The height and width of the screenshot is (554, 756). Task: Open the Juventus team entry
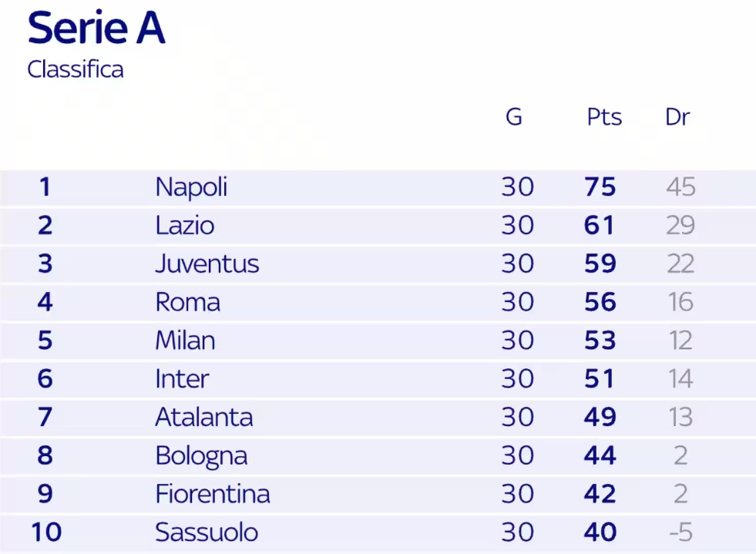point(207,264)
